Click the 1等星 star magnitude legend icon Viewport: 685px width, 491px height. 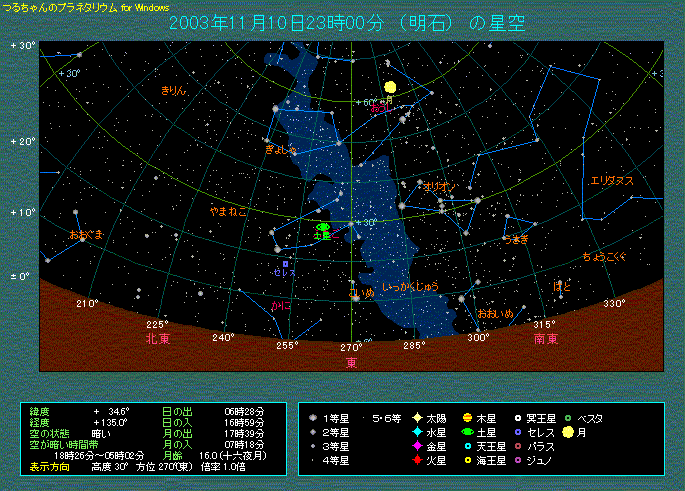314,416
